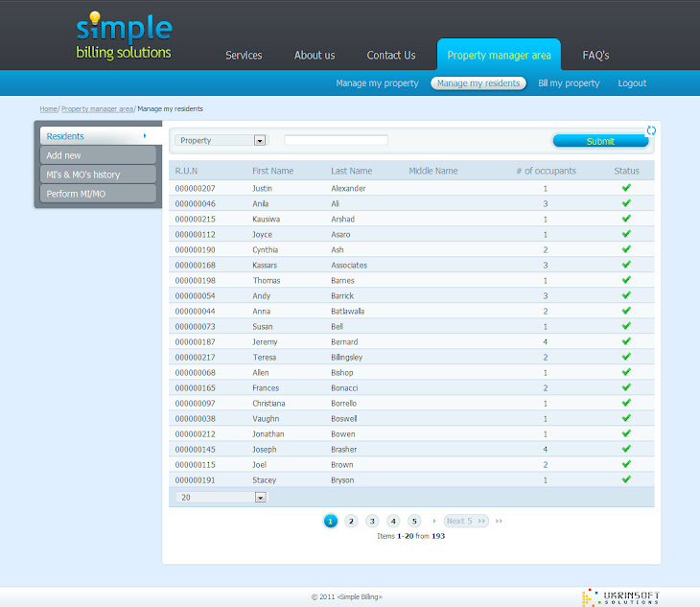The image size is (700, 607).
Task: Sort by First Name column header
Action: click(272, 171)
